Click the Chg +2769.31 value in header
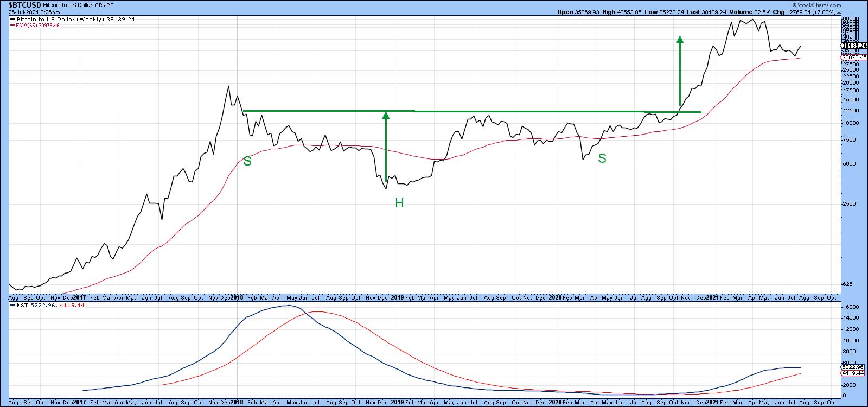868x407 pixels. point(817,12)
